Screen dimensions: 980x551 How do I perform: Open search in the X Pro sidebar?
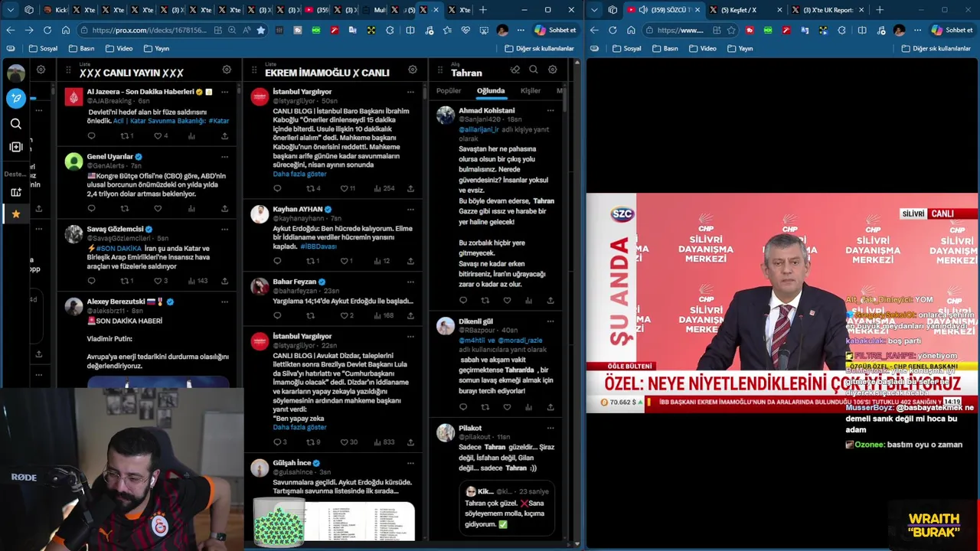coord(16,123)
